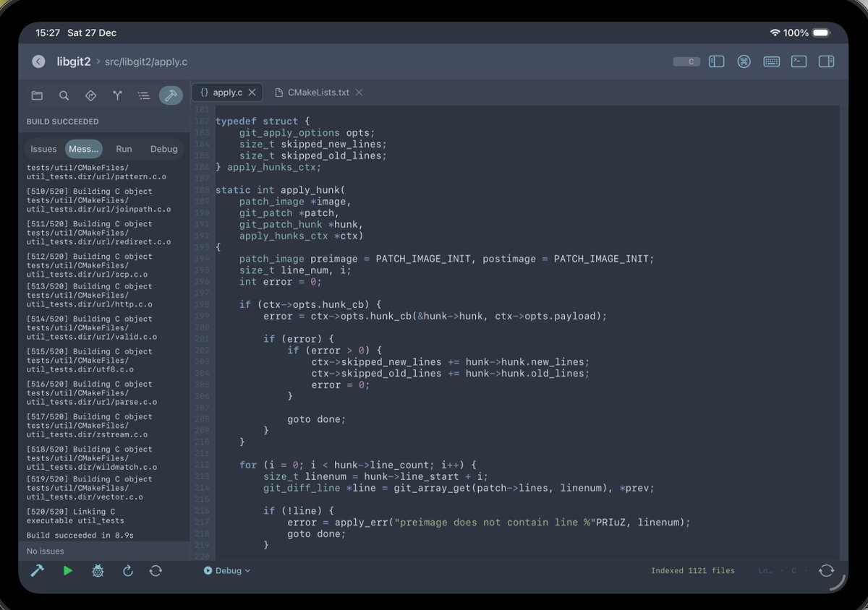Click the libgit2 project name

(74, 62)
